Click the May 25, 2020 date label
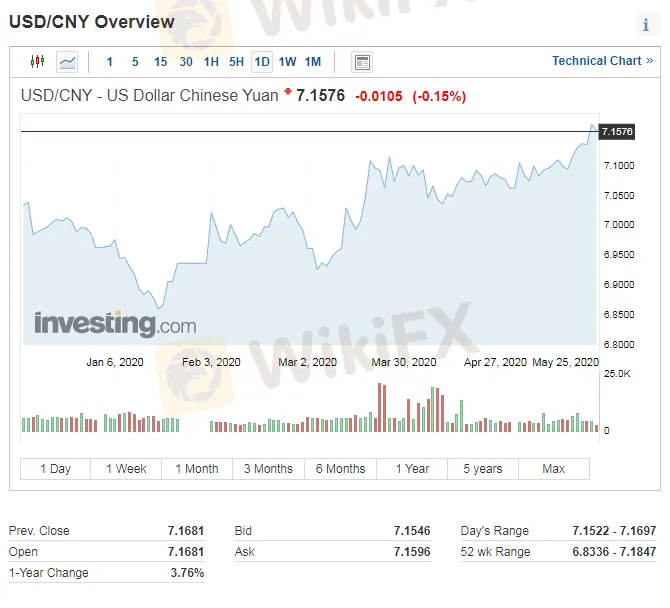Image resolution: width=670 pixels, height=608 pixels. coord(565,362)
